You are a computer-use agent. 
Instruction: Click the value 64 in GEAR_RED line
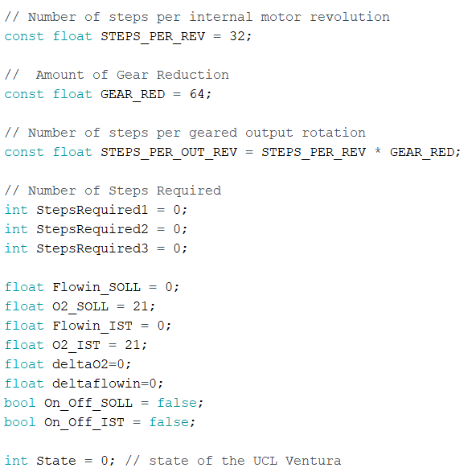click(197, 94)
